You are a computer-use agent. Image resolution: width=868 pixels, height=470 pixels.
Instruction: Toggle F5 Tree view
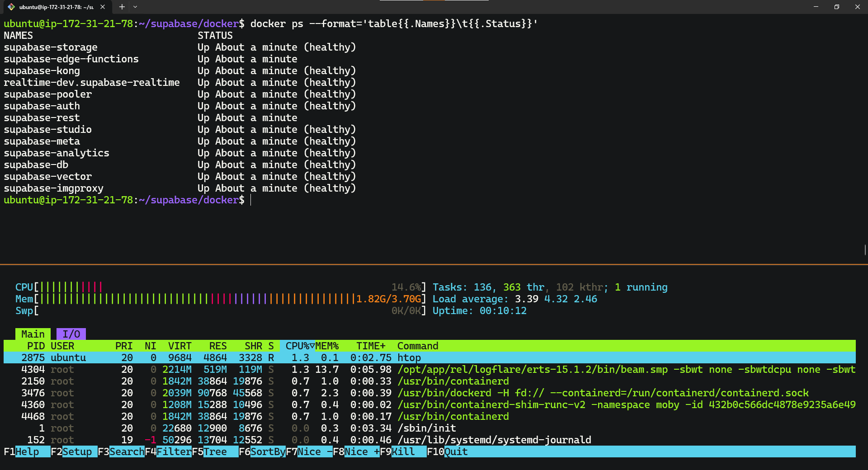(x=215, y=451)
